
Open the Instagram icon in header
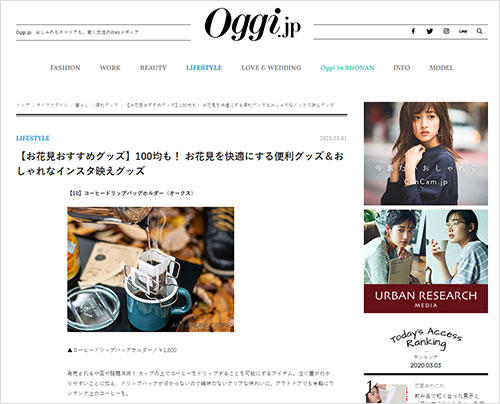(x=446, y=31)
